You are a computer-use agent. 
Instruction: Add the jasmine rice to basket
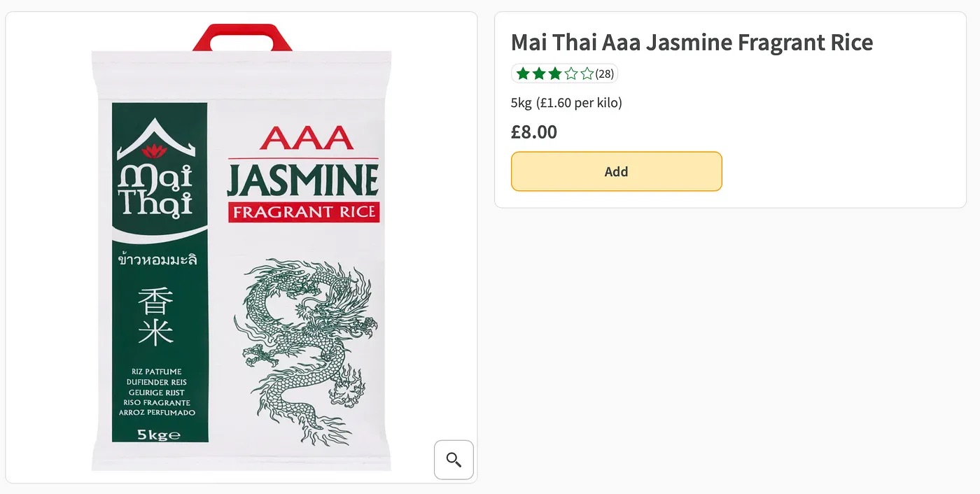[616, 171]
